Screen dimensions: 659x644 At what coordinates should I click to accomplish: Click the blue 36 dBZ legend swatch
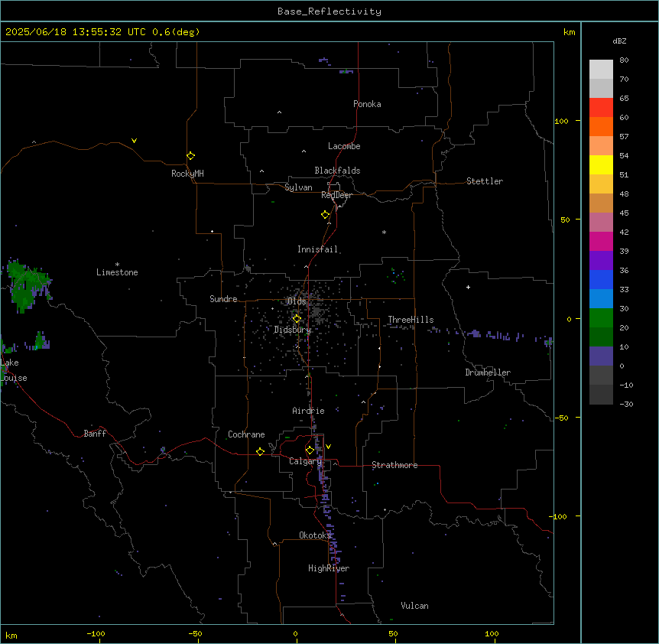[x=601, y=279]
